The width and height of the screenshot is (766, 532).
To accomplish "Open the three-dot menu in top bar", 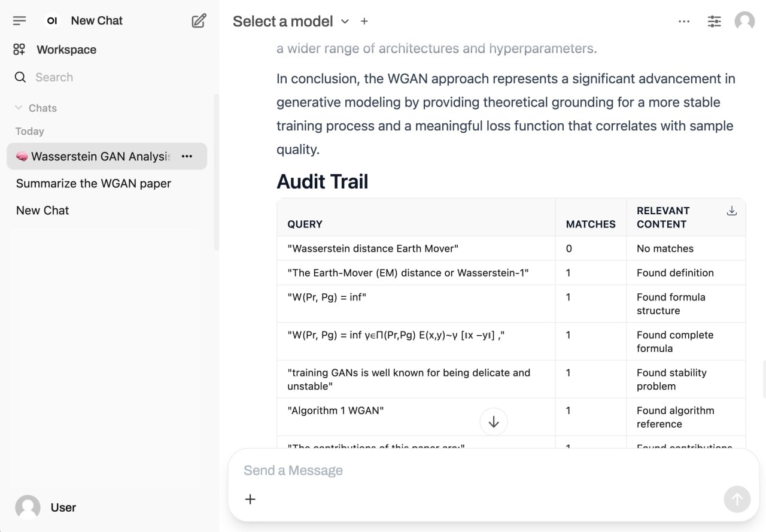I will (x=684, y=22).
